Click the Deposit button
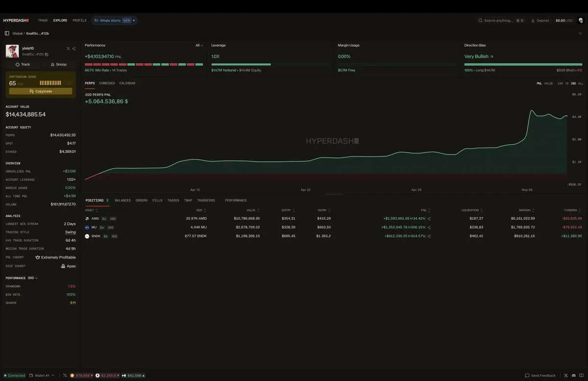The width and height of the screenshot is (588, 381). [x=540, y=21]
